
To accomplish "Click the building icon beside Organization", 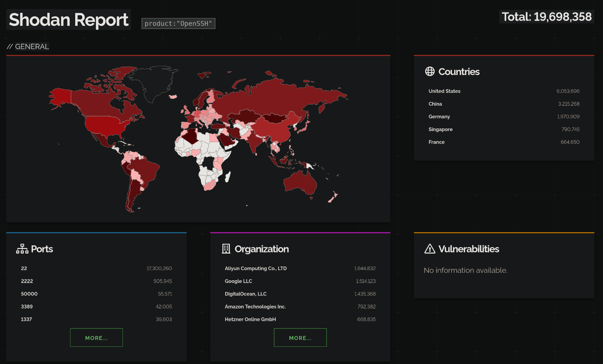I will coord(226,249).
